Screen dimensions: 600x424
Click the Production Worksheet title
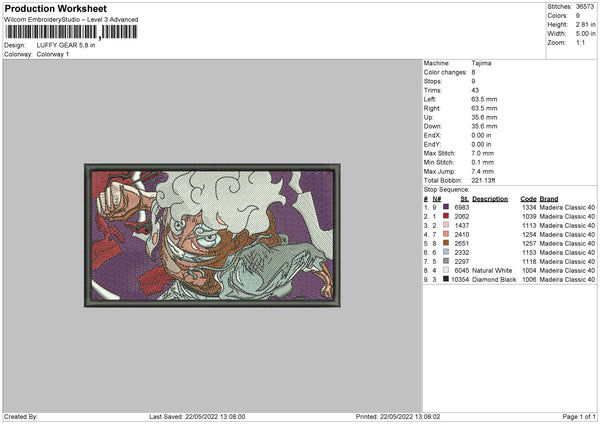55,8
